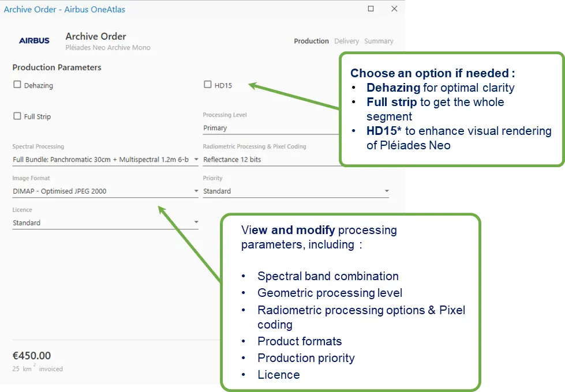Image resolution: width=565 pixels, height=392 pixels.
Task: Go to the Summary step
Action: [x=379, y=41]
